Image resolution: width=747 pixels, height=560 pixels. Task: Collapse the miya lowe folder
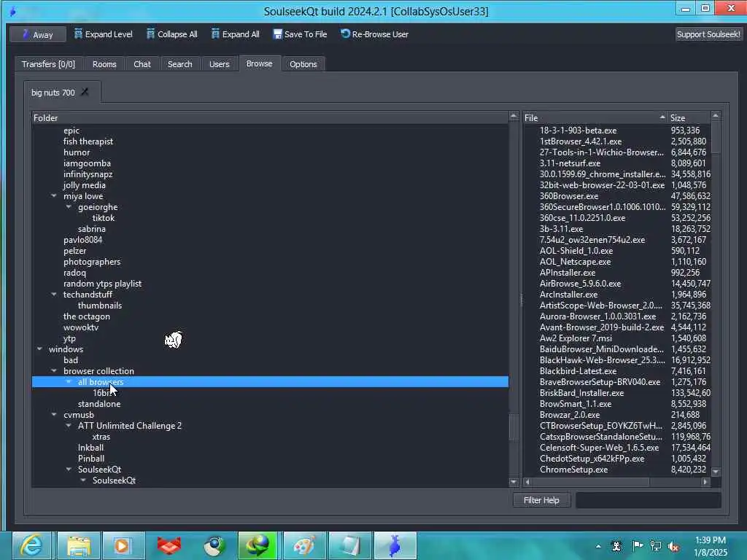(x=54, y=195)
